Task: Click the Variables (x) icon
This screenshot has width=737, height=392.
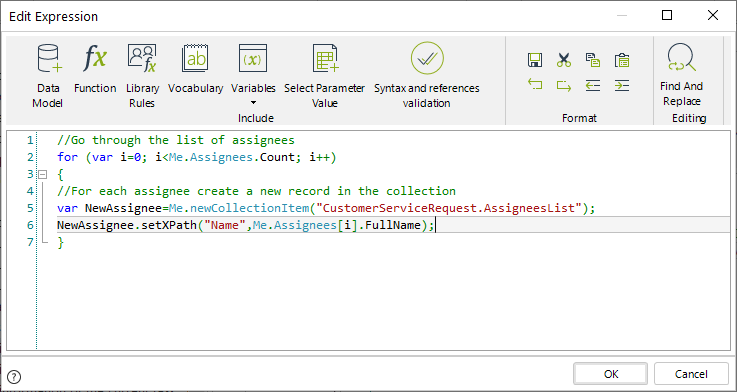Action: [253, 59]
